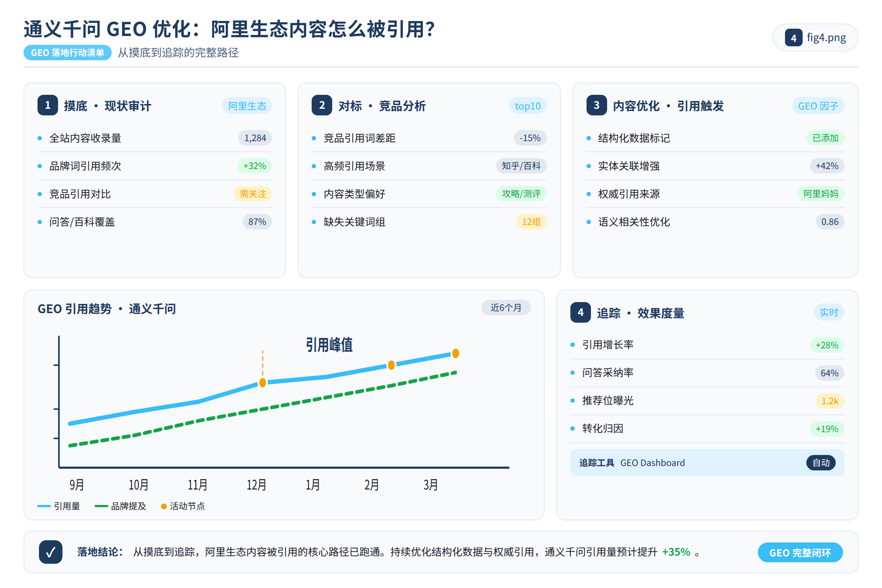This screenshot has width=882, height=588.
Task: Click the 需关注 status badge
Action: [x=253, y=194]
